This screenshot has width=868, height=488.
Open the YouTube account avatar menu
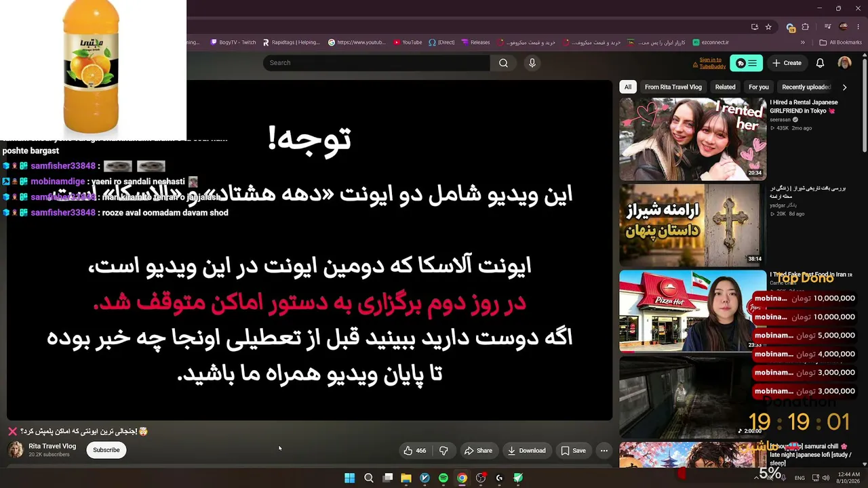[x=844, y=63]
